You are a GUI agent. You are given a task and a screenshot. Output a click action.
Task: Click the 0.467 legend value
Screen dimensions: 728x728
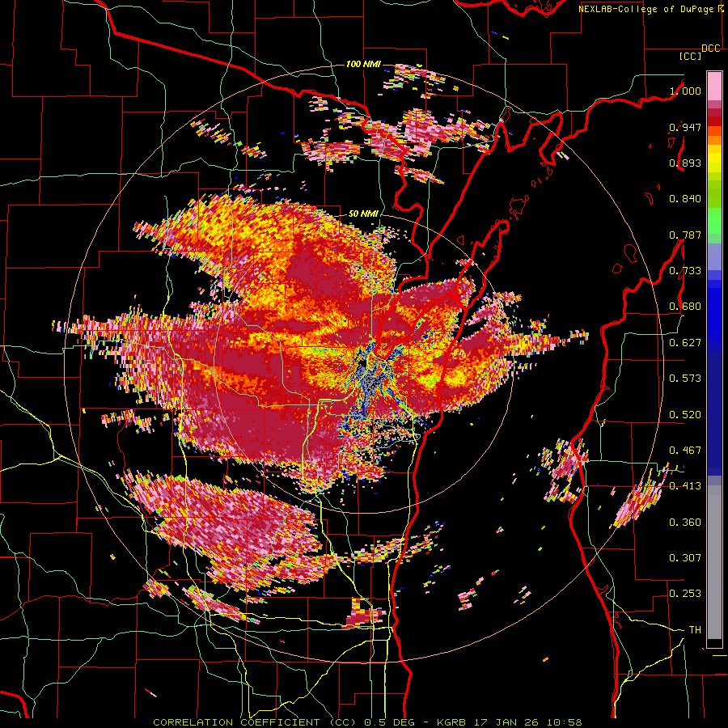tap(685, 451)
